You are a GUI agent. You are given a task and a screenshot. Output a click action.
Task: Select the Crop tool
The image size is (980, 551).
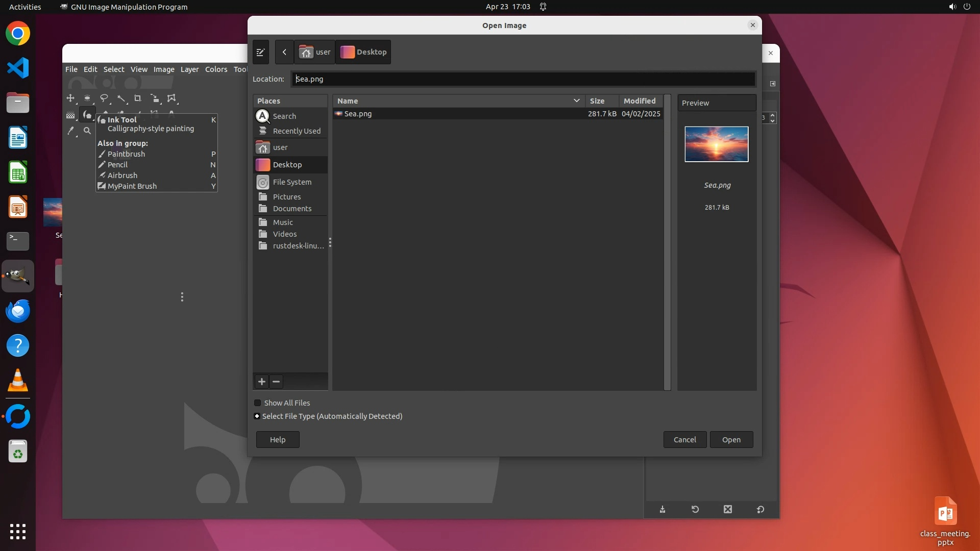pos(138,98)
